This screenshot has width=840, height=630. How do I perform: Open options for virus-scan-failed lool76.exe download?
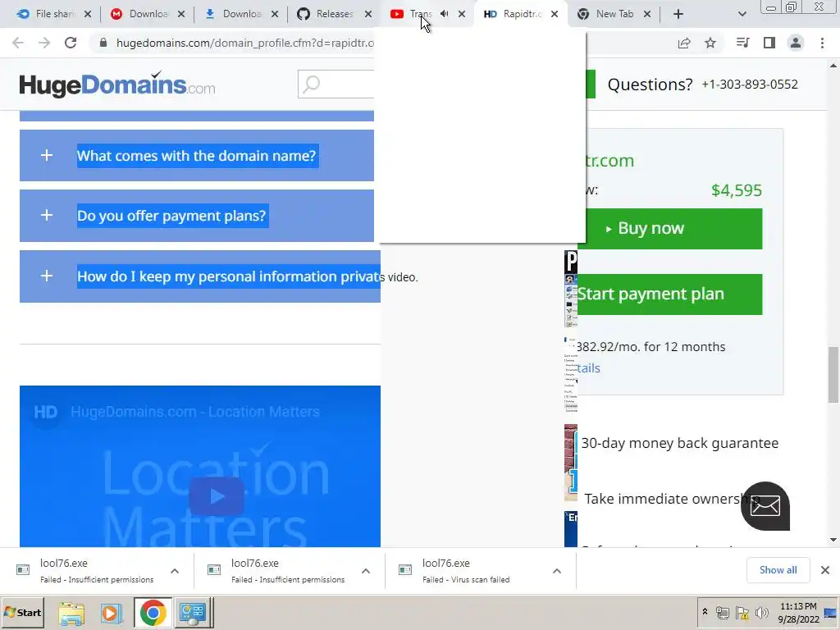click(x=557, y=571)
